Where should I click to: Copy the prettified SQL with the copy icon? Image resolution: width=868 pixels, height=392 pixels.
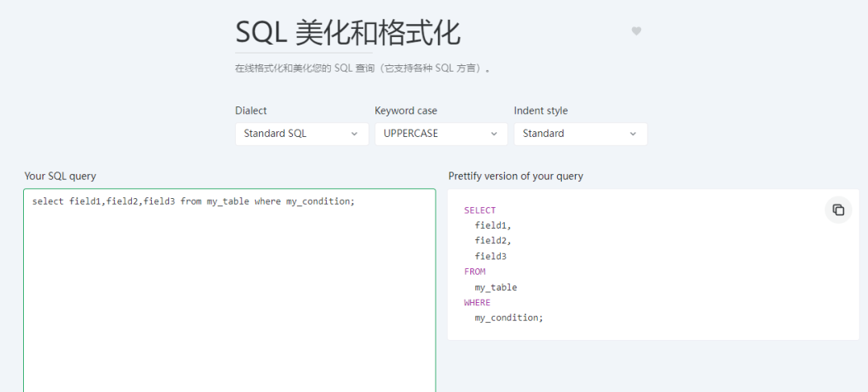pos(838,210)
